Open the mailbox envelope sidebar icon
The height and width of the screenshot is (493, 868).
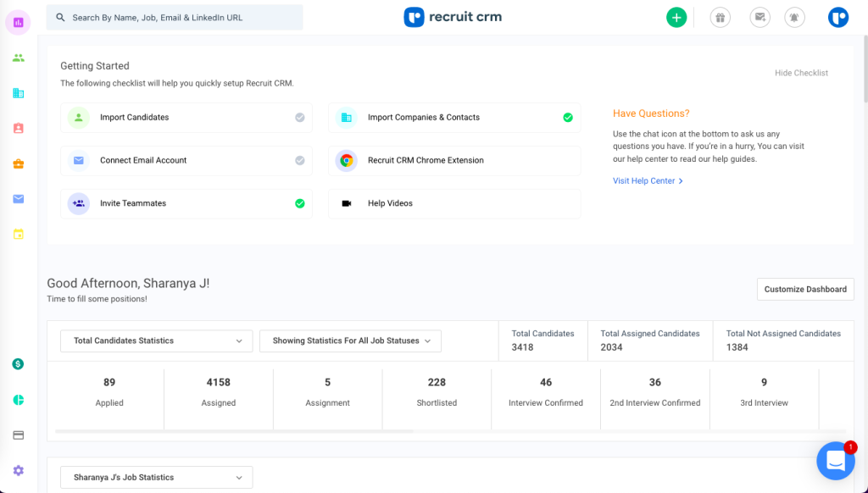tap(19, 198)
